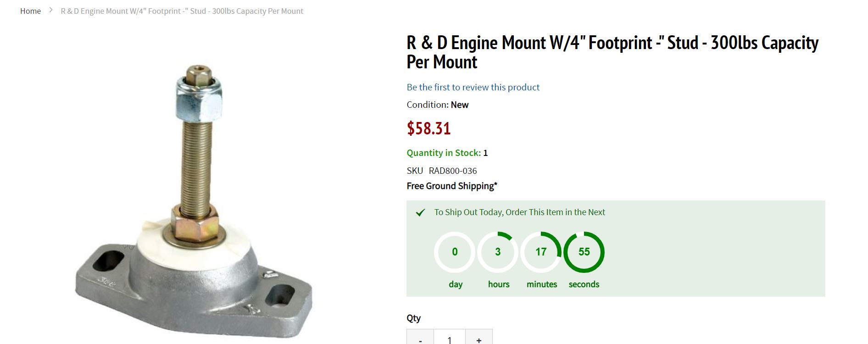Click the Free Ground Shipping note
868x344 pixels.
coord(451,186)
